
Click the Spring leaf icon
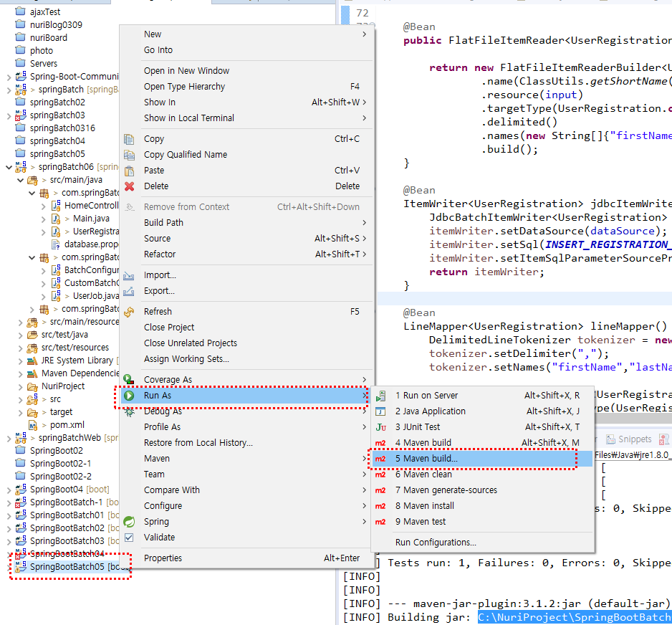[129, 522]
